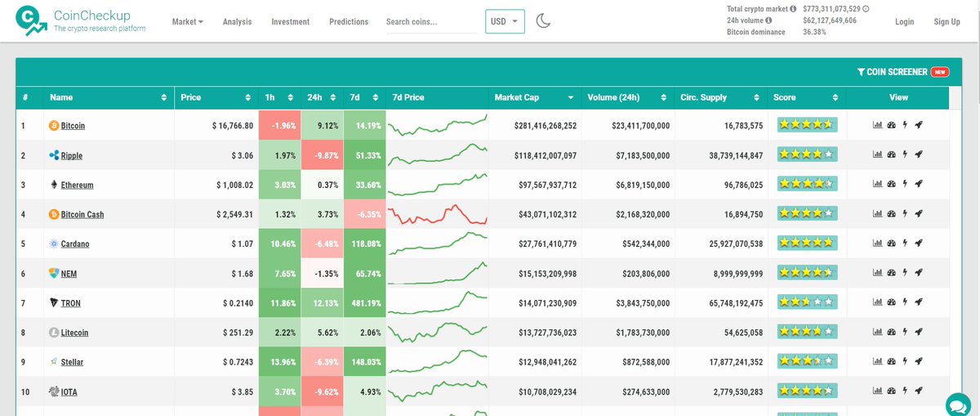
Task: Open the IOTA coin page link
Action: (x=69, y=392)
